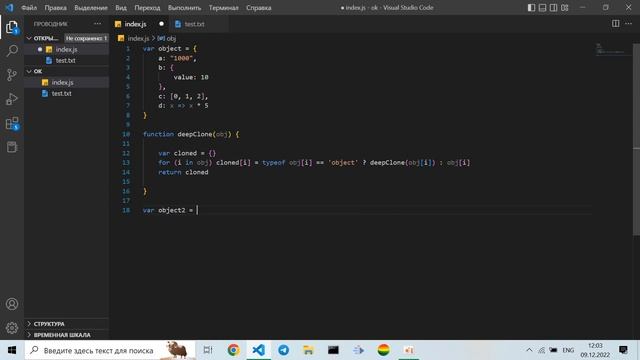
Task: Open the Справка menu
Action: click(x=259, y=8)
